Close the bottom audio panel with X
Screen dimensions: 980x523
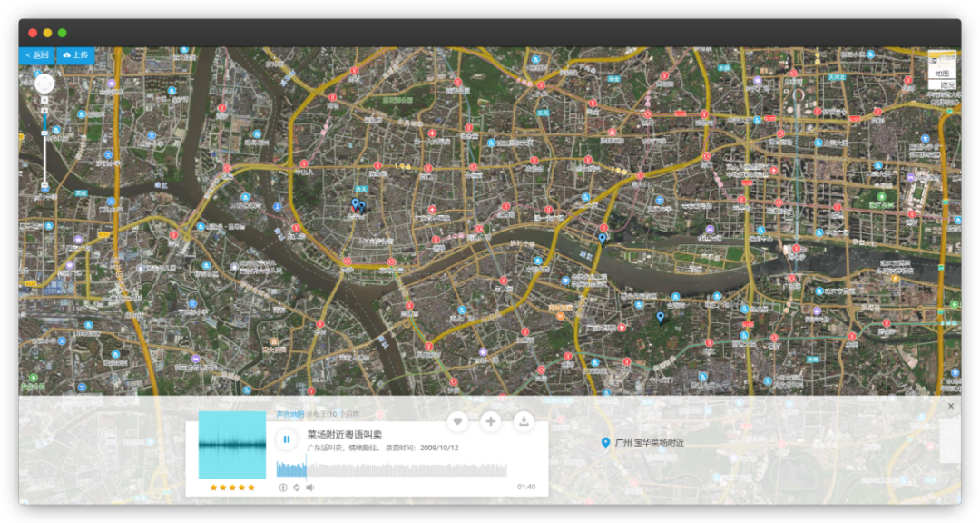951,406
